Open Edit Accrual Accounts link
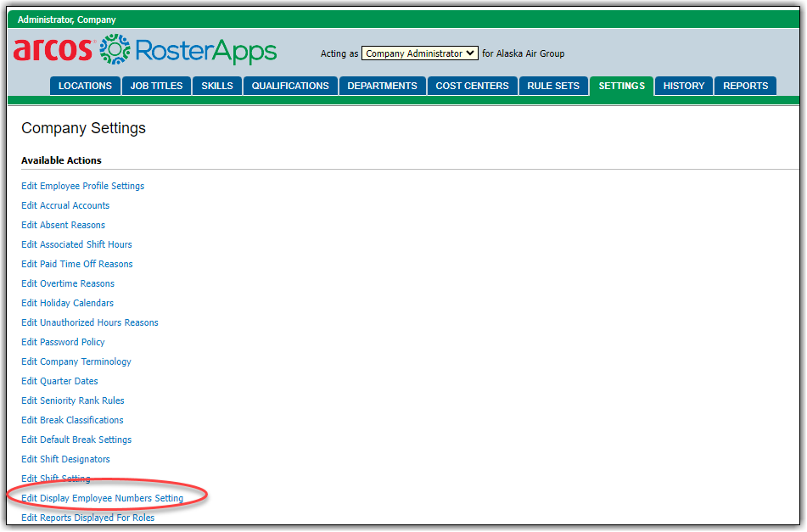807x532 pixels. coord(65,205)
